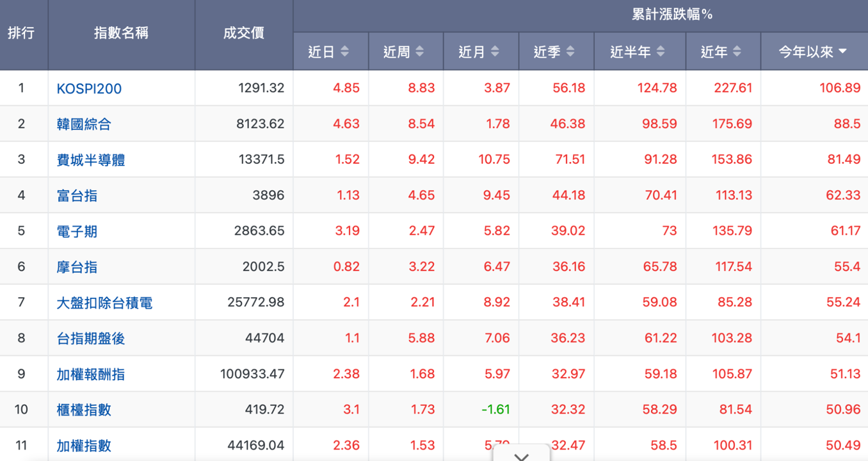The height and width of the screenshot is (461, 868).
Task: Click 電子期 half-year value 73
Action: coord(670,231)
